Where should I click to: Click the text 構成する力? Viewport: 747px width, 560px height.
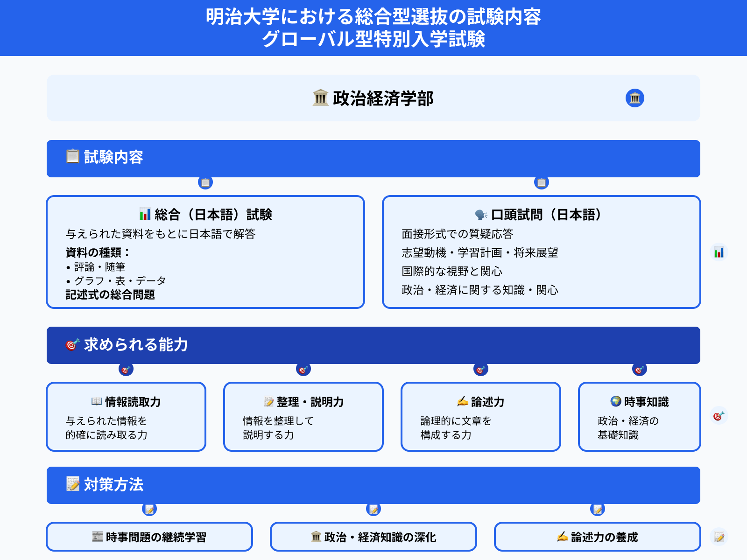(446, 435)
